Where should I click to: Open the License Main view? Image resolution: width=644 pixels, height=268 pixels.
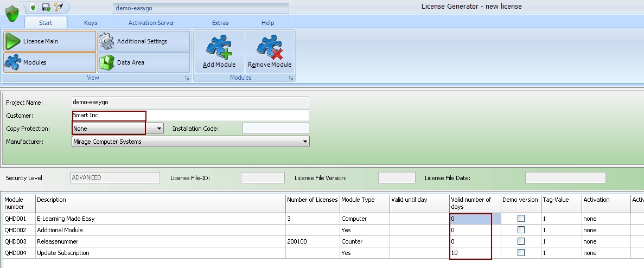tap(49, 41)
